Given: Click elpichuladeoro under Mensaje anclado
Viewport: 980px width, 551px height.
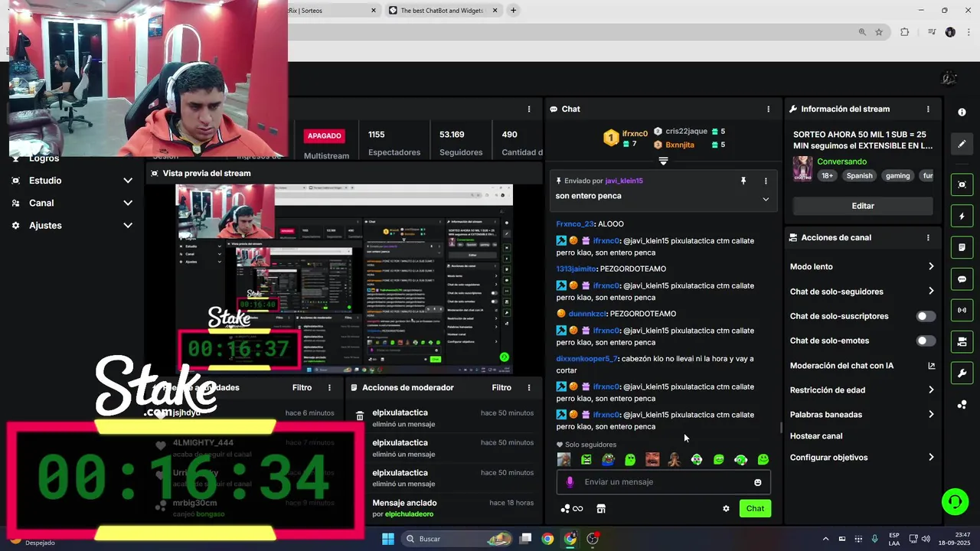Looking at the screenshot, I should [x=408, y=514].
